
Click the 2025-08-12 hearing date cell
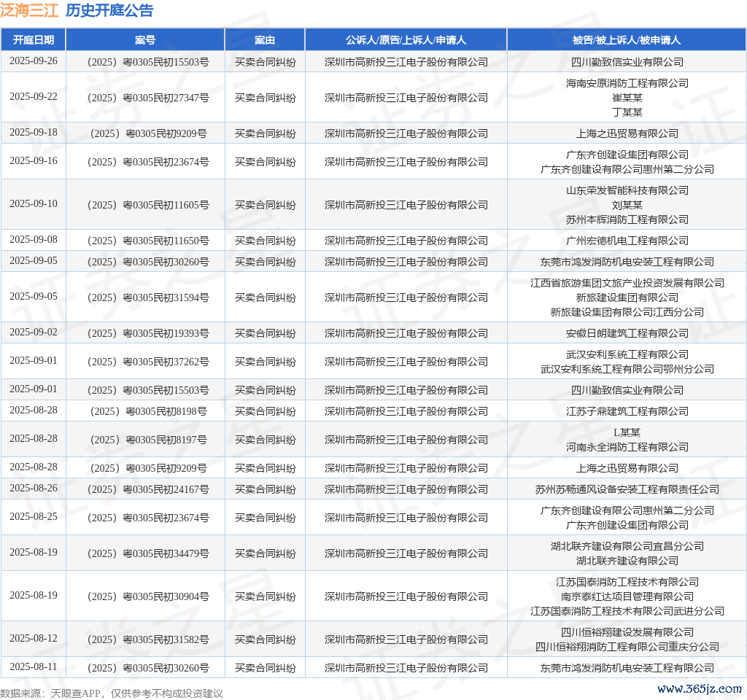33,639
